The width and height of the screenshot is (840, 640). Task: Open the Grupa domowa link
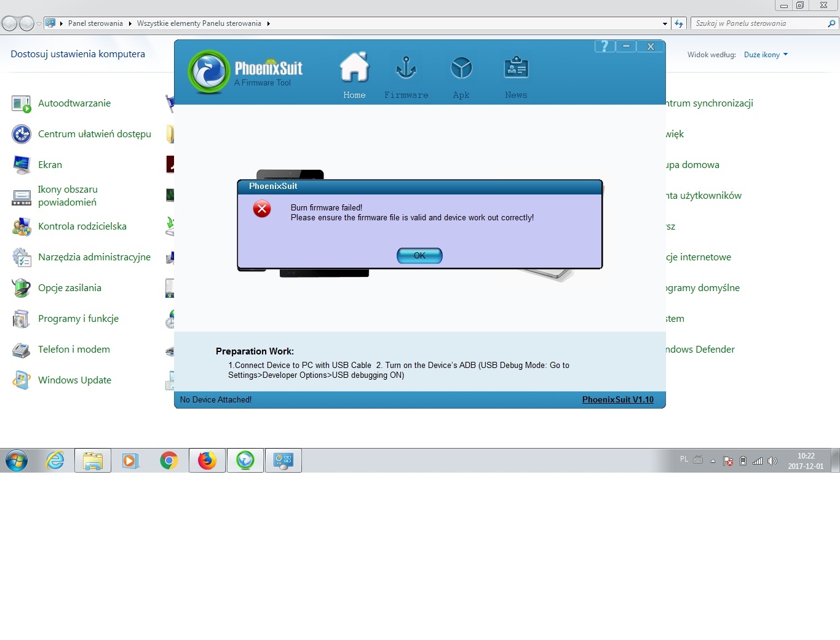click(692, 165)
